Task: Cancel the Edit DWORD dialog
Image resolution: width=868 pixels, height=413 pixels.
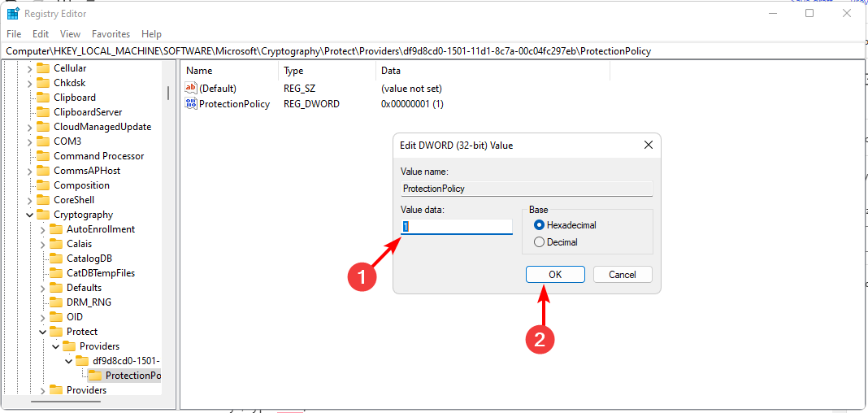Action: [x=623, y=274]
